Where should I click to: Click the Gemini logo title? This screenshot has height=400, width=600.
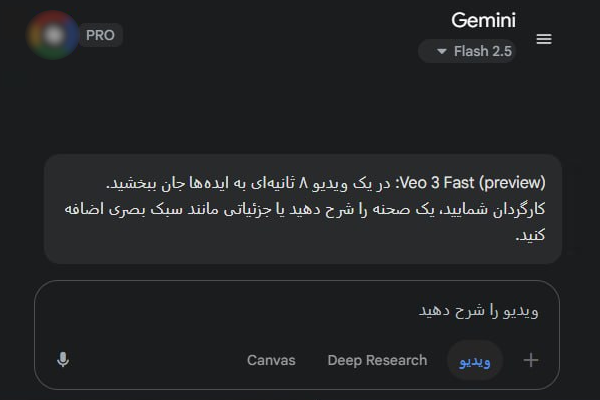(483, 20)
